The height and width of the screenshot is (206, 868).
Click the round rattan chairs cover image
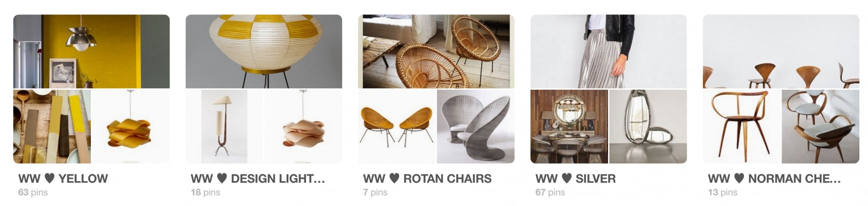tap(436, 51)
